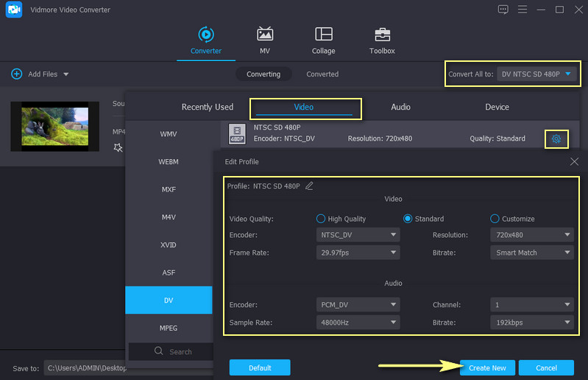This screenshot has height=380, width=588.
Task: Click the format Search field
Action: click(173, 352)
